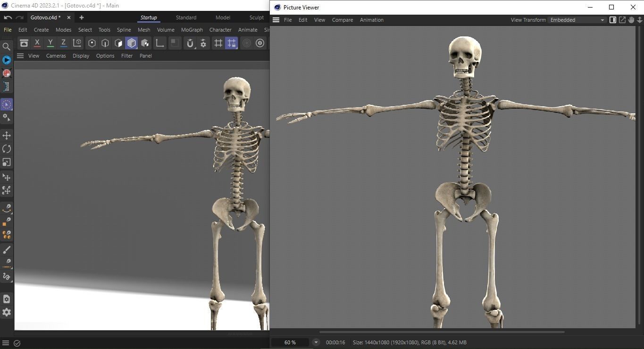Open snap settings gear-arrow icon
The height and width of the screenshot is (349, 644).
click(203, 43)
